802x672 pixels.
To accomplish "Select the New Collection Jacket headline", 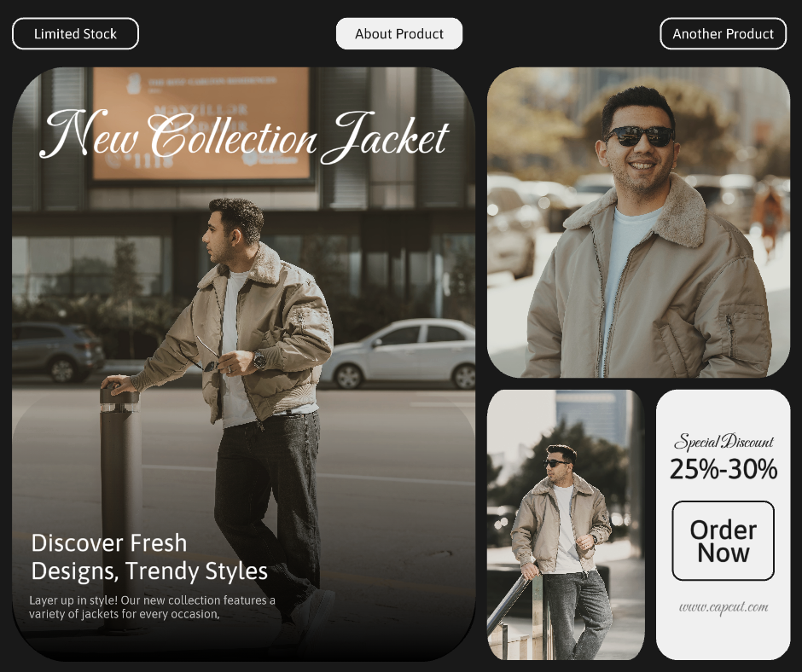I will point(245,138).
